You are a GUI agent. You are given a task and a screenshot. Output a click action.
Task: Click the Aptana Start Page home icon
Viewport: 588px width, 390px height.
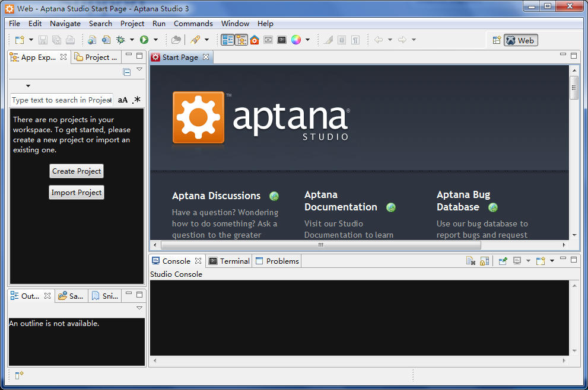[x=255, y=40]
